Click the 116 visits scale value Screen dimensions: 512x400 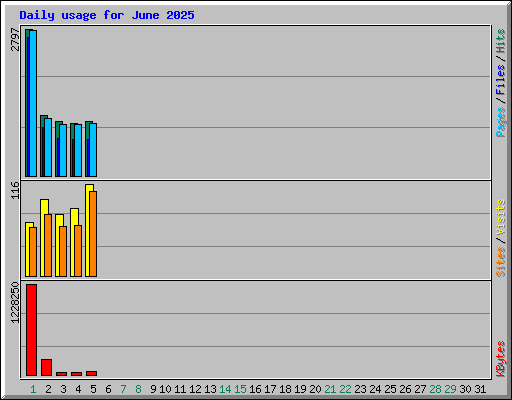(x=15, y=190)
